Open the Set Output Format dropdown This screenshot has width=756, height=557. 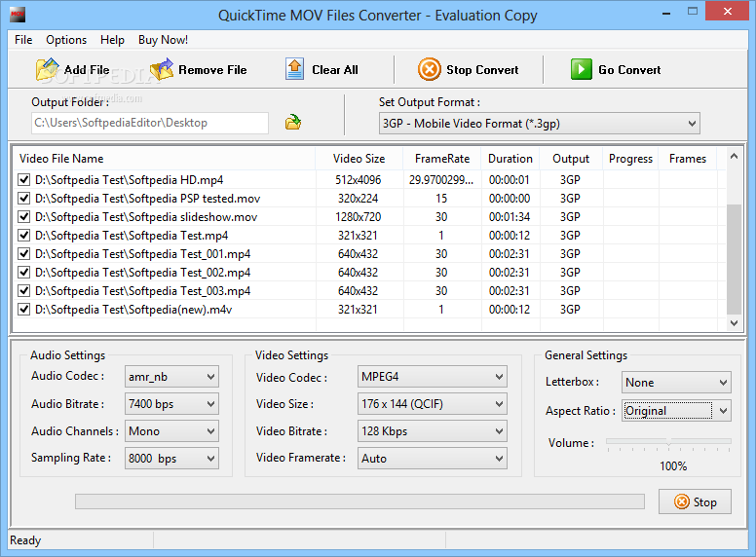tap(539, 124)
